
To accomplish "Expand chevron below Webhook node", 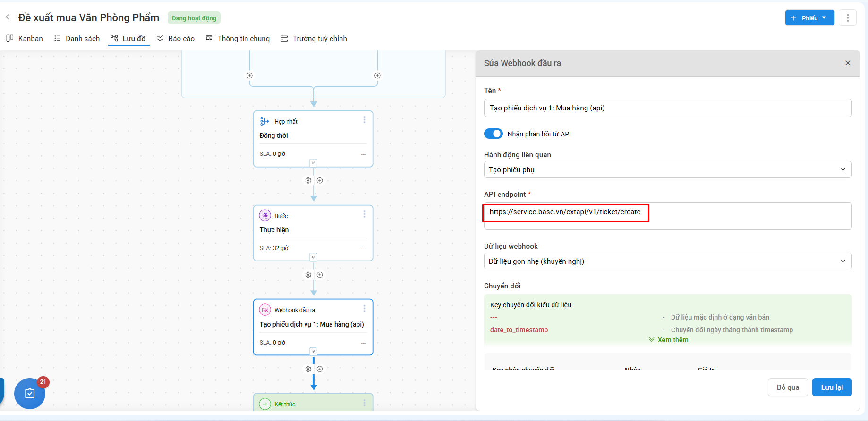I will [313, 352].
